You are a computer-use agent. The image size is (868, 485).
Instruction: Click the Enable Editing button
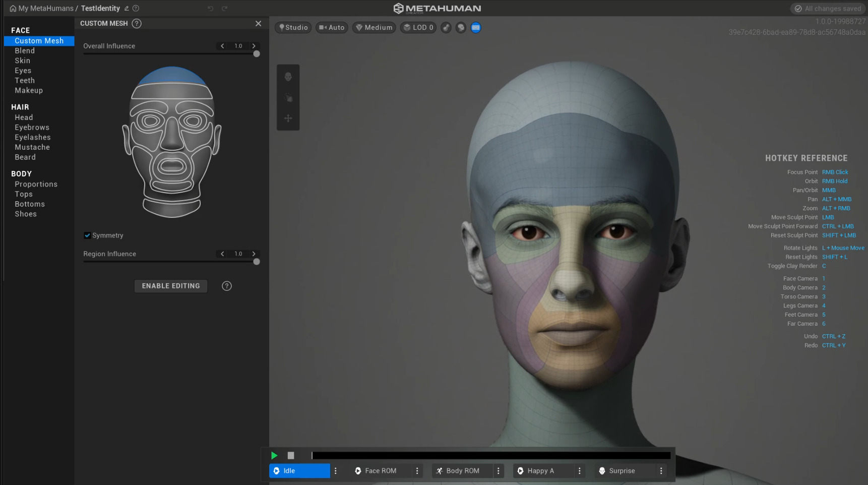171,286
